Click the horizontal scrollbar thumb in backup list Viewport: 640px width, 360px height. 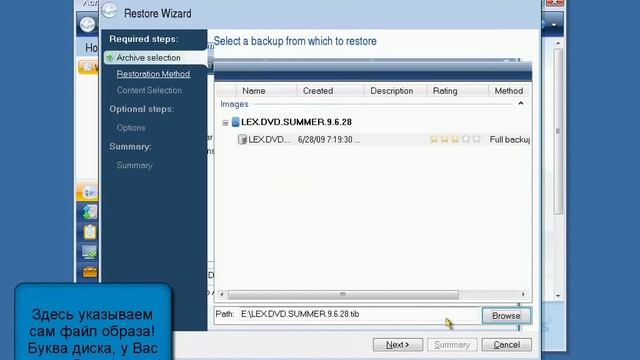tap(343, 294)
